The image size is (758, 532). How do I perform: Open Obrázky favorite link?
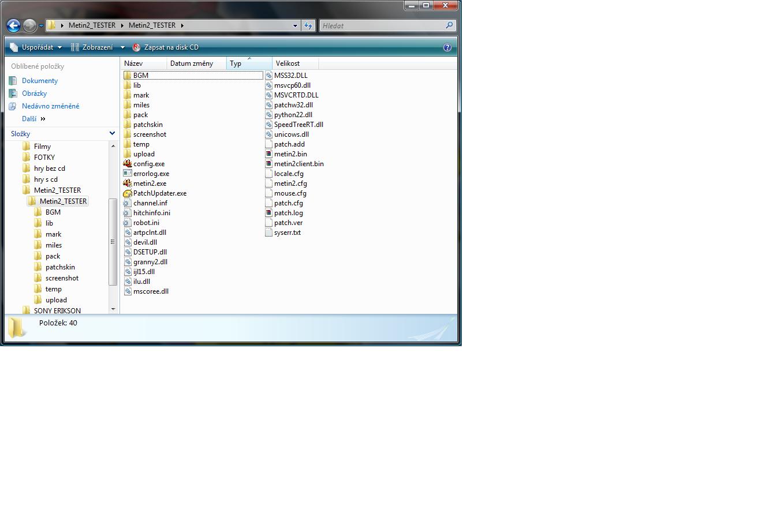pyautogui.click(x=34, y=93)
